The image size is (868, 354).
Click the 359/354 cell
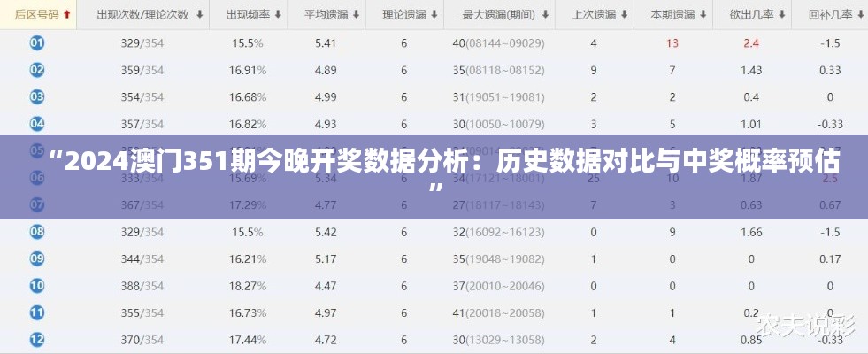[x=142, y=70]
